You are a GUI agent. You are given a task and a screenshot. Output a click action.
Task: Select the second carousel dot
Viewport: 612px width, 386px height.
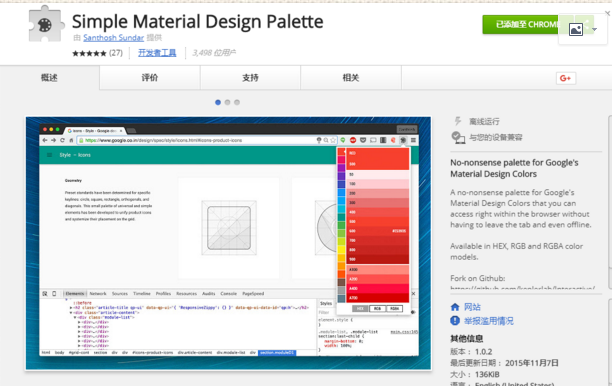[227, 102]
